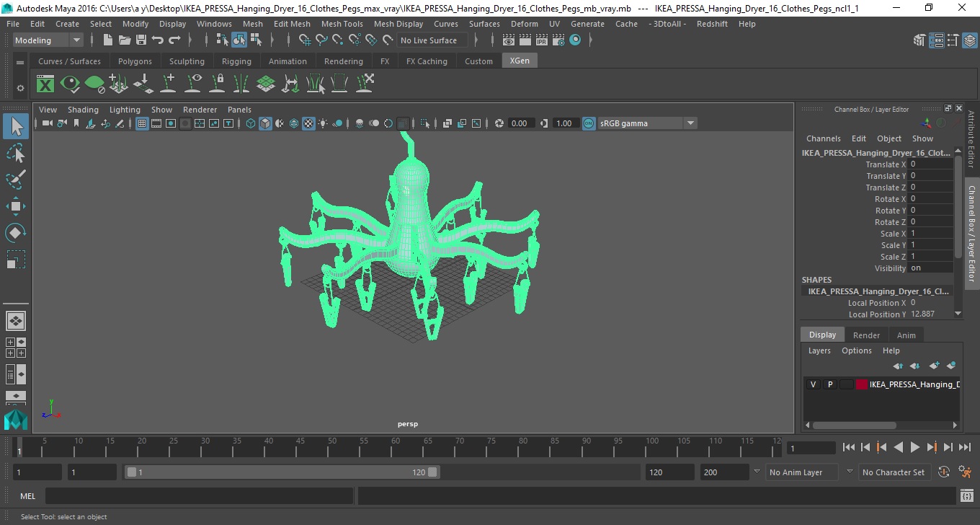
Task: Open viewport Shading menu
Action: coord(83,110)
